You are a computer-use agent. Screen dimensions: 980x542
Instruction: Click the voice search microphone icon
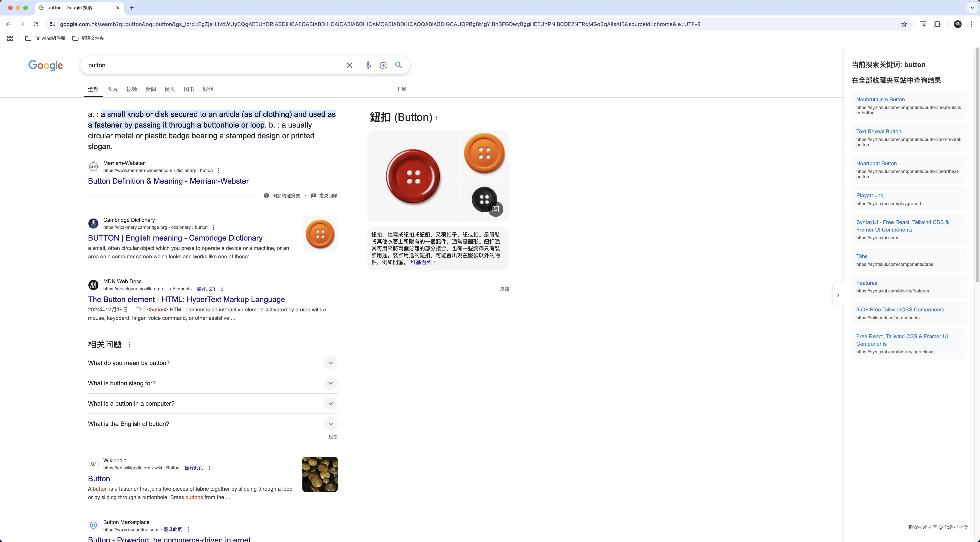(368, 65)
